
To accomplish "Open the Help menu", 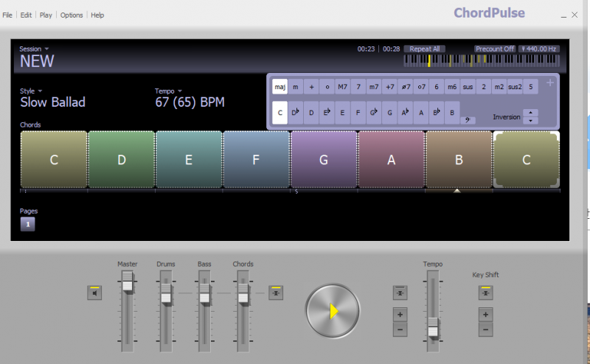I will coord(97,15).
